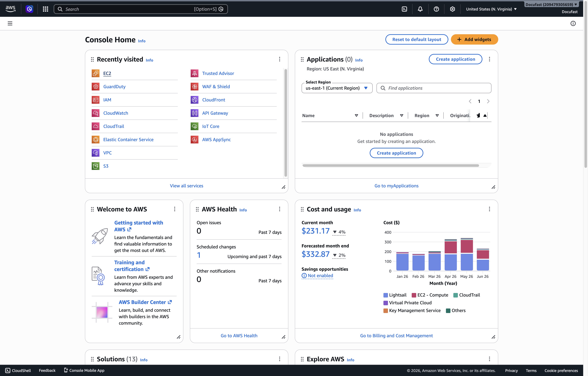Open the Description column sort dropdown
The image size is (588, 376).
click(401, 115)
